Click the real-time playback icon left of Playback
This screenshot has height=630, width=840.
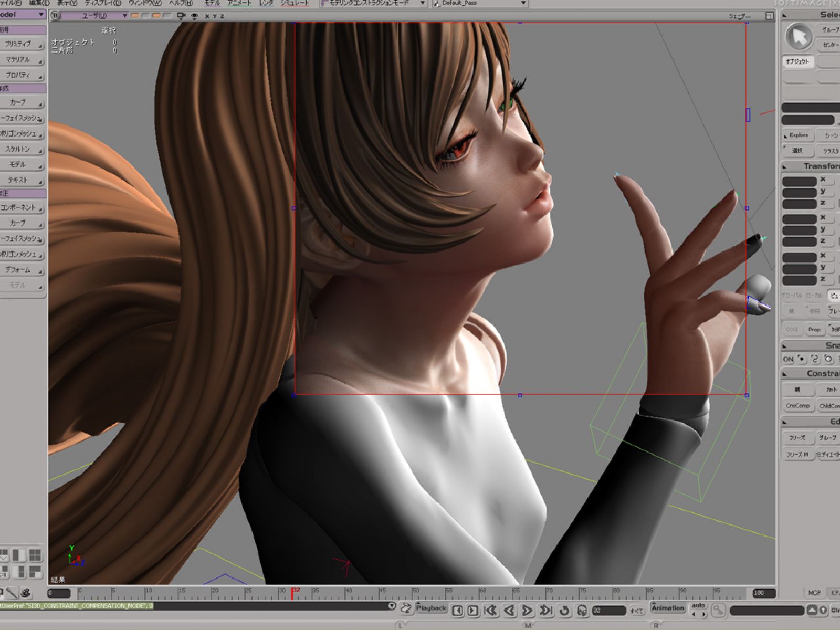click(406, 608)
